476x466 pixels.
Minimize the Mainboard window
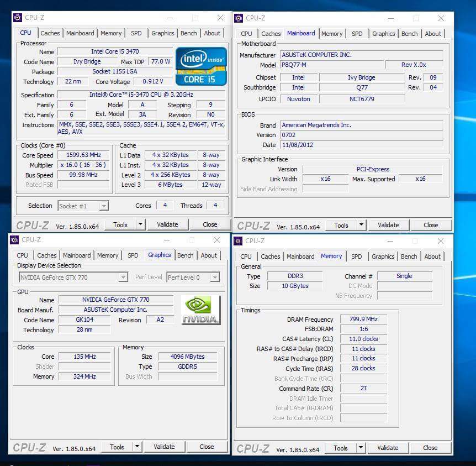click(x=391, y=19)
